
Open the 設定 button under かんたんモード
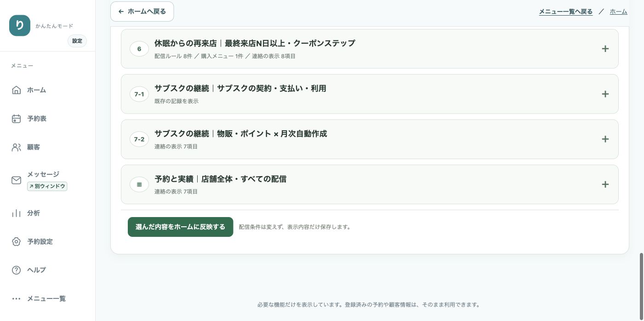click(x=77, y=41)
